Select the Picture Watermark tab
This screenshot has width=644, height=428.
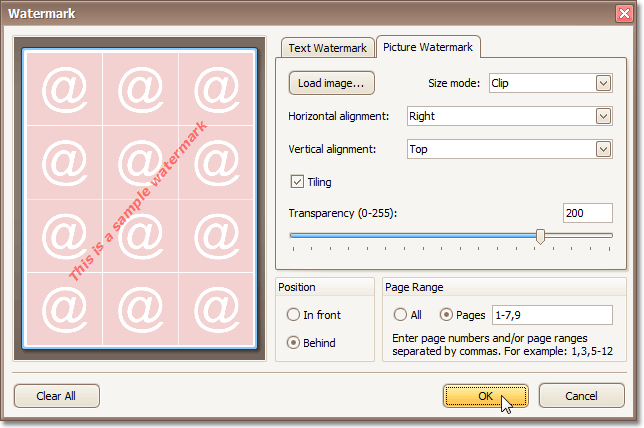tap(429, 48)
